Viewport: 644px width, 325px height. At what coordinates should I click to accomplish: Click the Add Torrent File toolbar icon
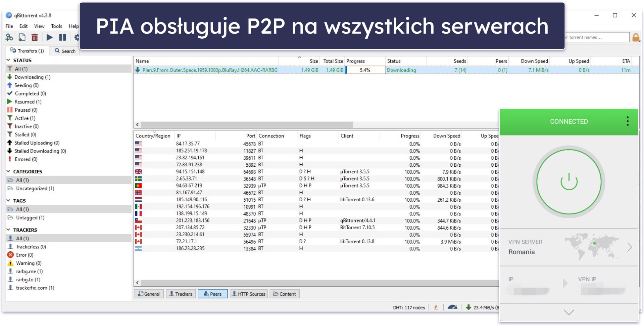[x=22, y=37]
